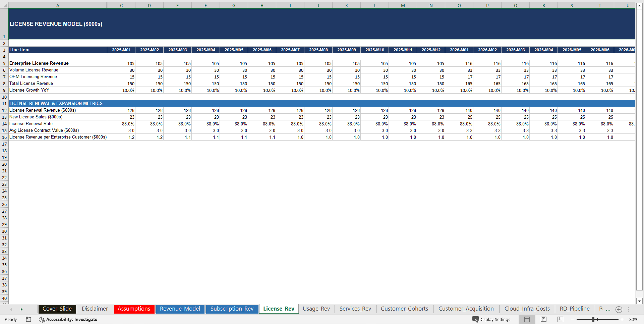Navigate to next sheets using the right arrow
The height and width of the screenshot is (324, 644).
point(21,309)
